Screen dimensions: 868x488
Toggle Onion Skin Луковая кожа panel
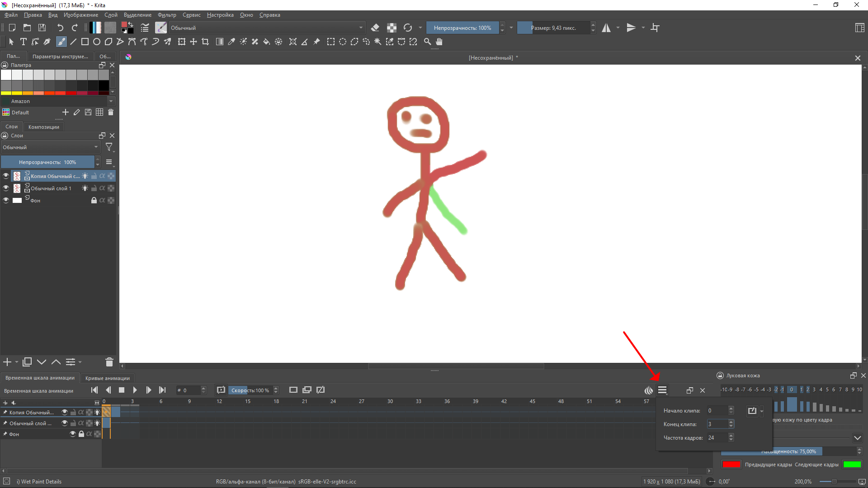[649, 389]
